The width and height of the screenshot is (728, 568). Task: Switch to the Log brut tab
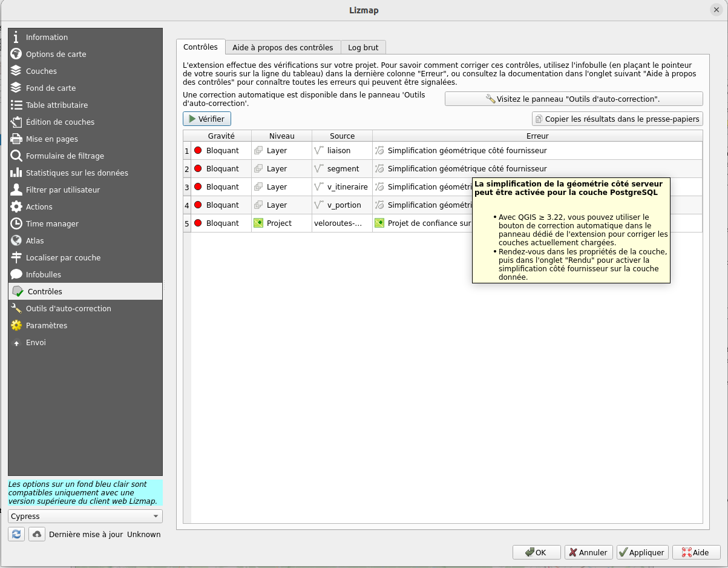pyautogui.click(x=363, y=47)
